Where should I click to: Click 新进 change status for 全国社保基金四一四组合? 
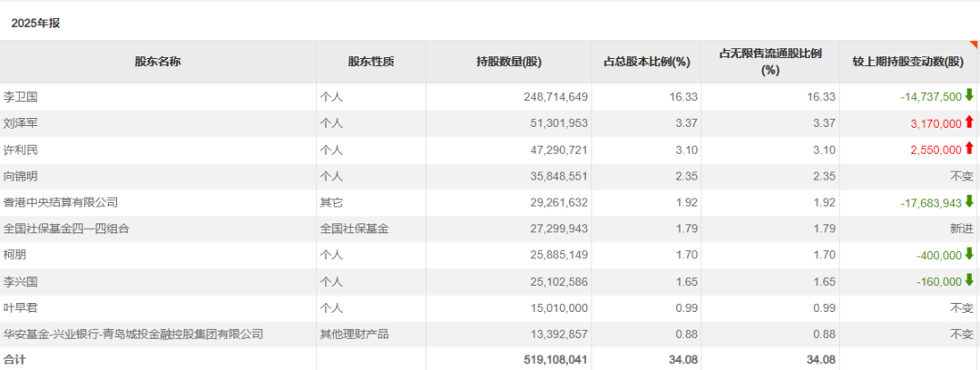point(961,229)
